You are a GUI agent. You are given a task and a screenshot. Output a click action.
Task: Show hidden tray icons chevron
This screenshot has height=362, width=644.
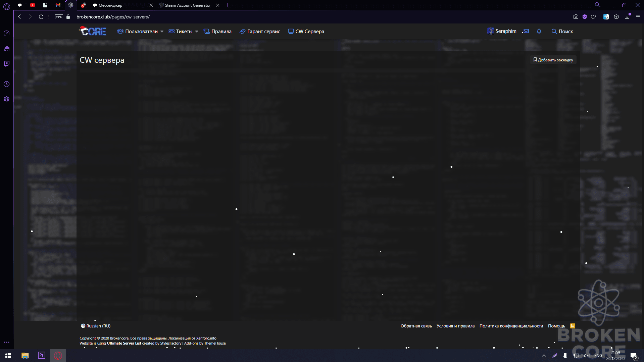(544, 356)
